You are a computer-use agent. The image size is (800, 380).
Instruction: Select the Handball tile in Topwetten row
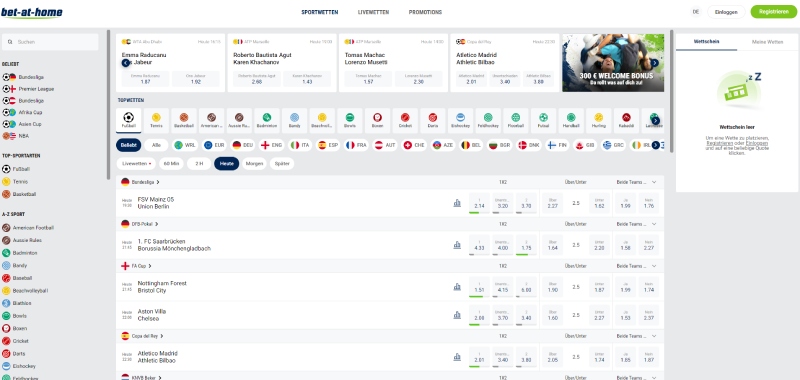(x=571, y=120)
